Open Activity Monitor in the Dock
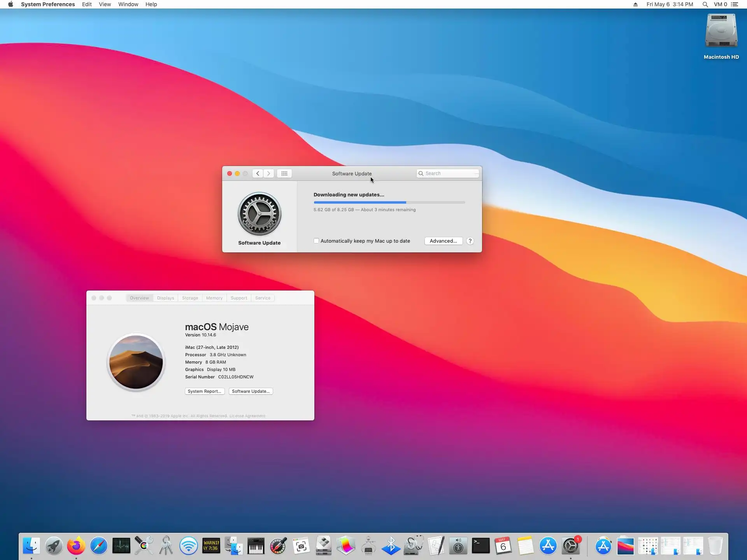The width and height of the screenshot is (747, 560). (121, 546)
